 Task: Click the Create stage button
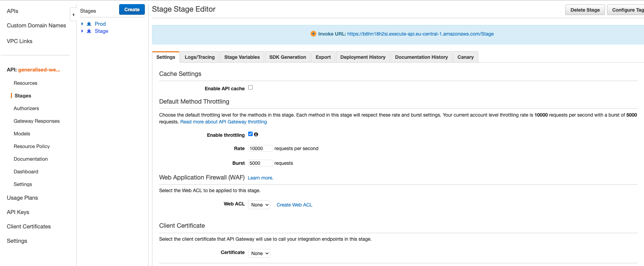tap(132, 10)
